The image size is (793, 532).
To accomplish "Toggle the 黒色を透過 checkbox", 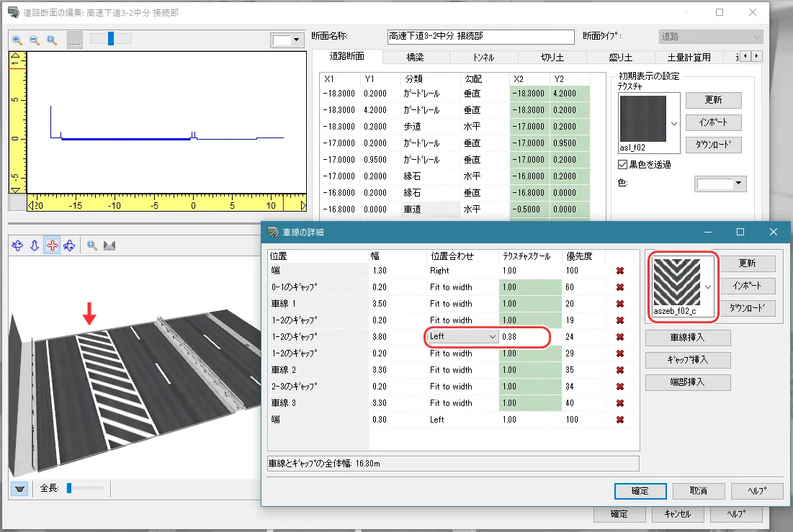I will tap(623, 164).
